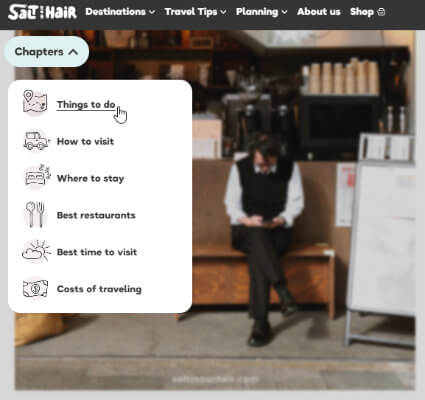Click the spoon and fork icon

click(x=35, y=214)
